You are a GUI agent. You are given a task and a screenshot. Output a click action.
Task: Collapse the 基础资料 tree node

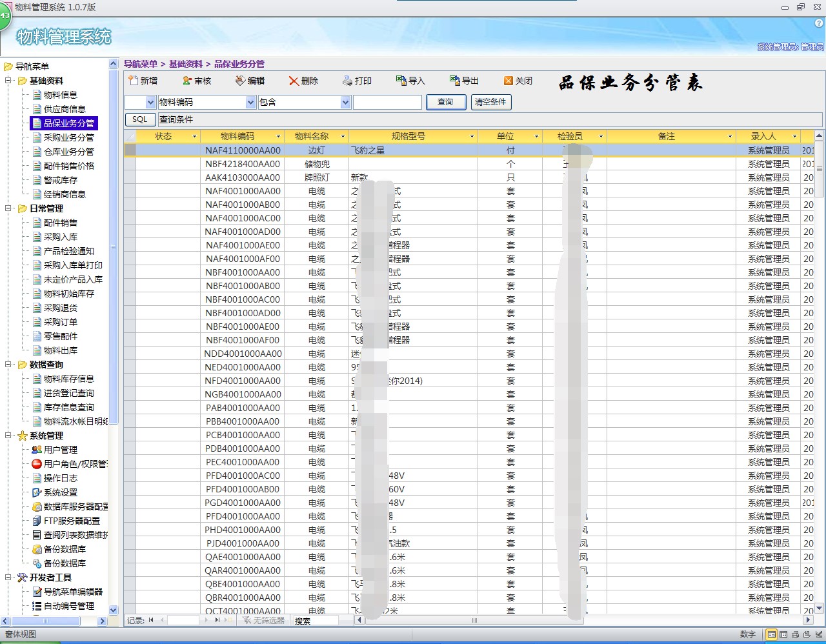tap(8, 81)
